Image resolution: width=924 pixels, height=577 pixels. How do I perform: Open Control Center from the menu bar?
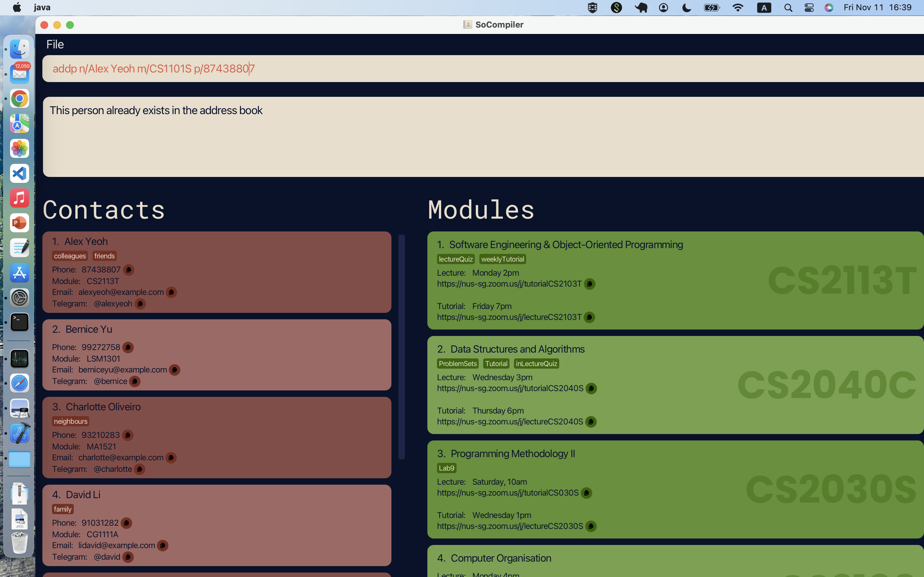(809, 7)
